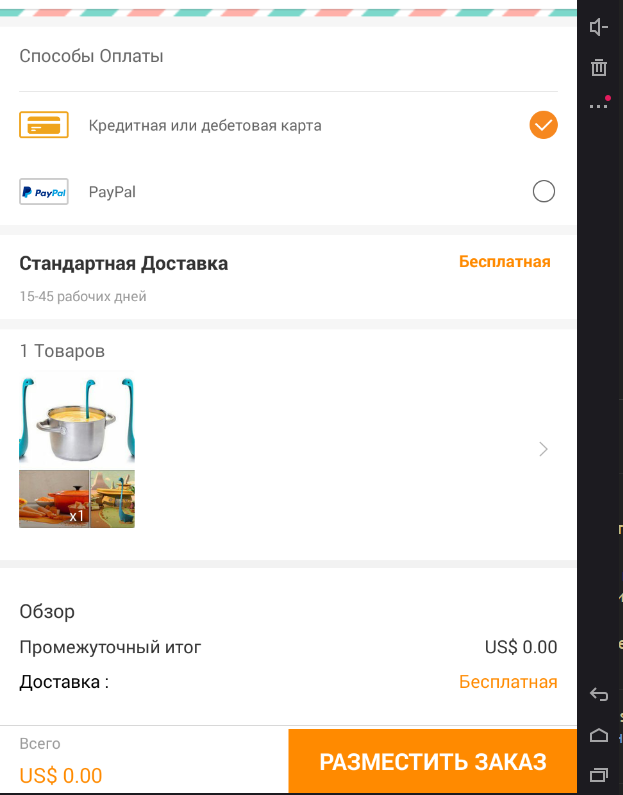Expand the items list chevron arrow

click(x=543, y=449)
